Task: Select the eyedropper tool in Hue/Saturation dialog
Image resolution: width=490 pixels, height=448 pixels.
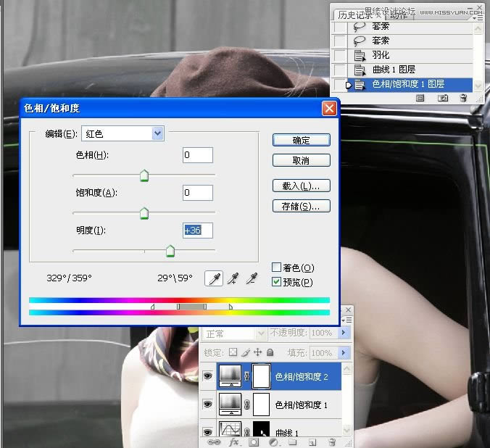Action: (213, 278)
